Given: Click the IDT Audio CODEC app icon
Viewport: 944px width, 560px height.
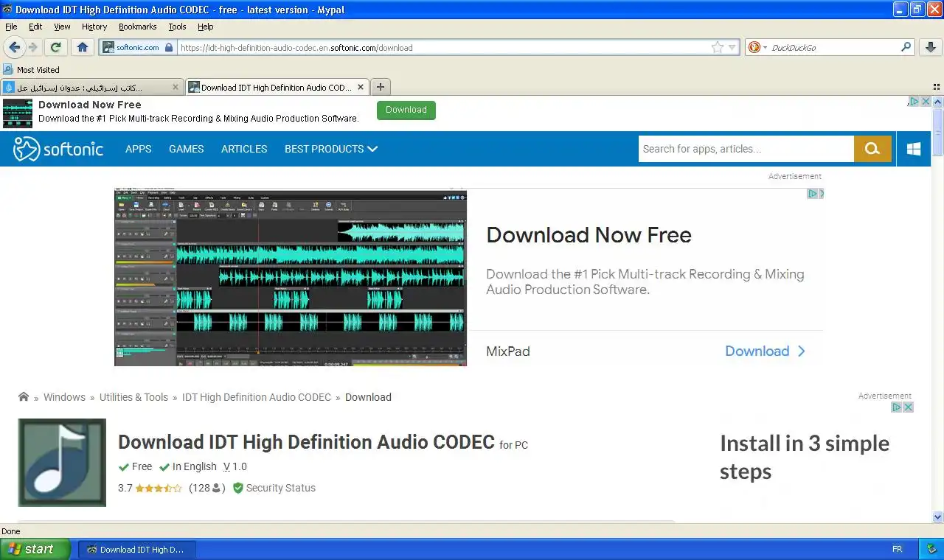Looking at the screenshot, I should (x=62, y=462).
